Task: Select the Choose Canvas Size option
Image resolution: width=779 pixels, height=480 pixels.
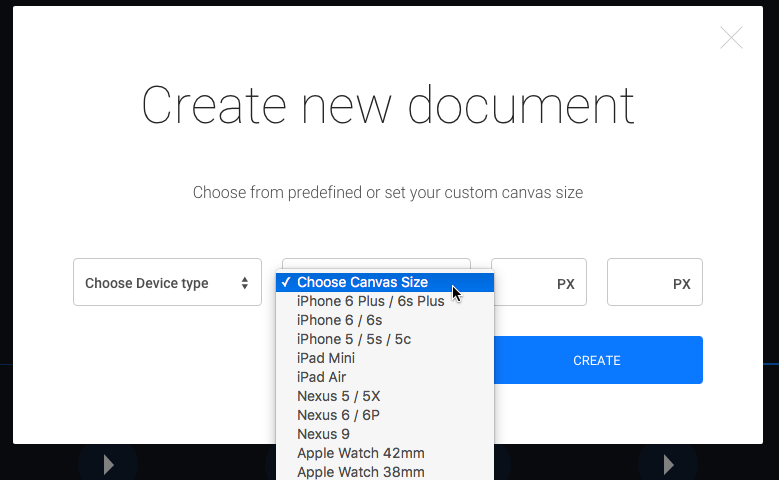Action: coord(385,282)
